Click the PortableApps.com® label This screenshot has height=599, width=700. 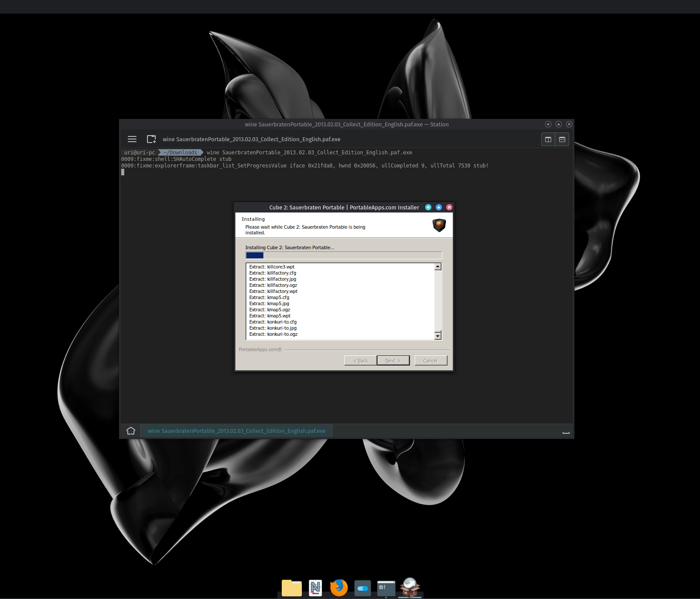[260, 349]
